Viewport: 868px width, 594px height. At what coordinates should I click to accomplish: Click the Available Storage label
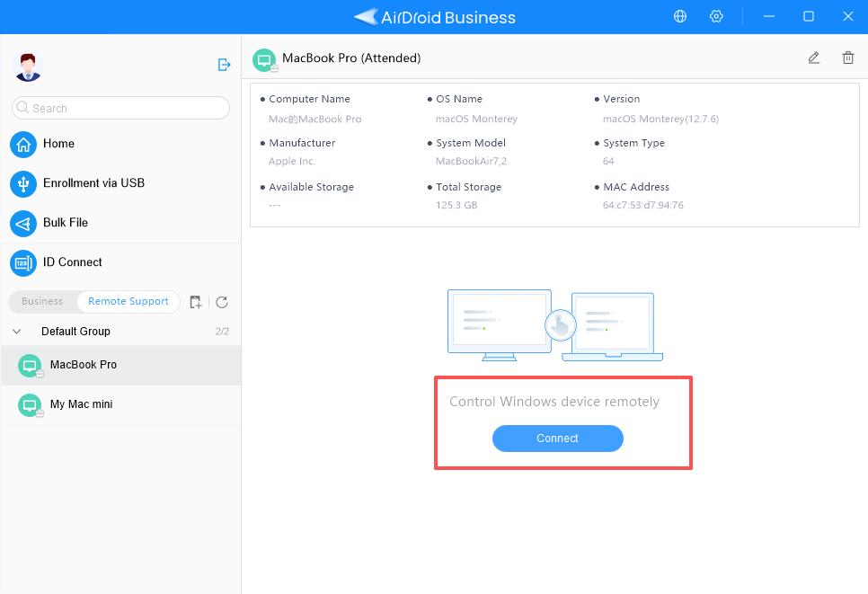coord(311,187)
